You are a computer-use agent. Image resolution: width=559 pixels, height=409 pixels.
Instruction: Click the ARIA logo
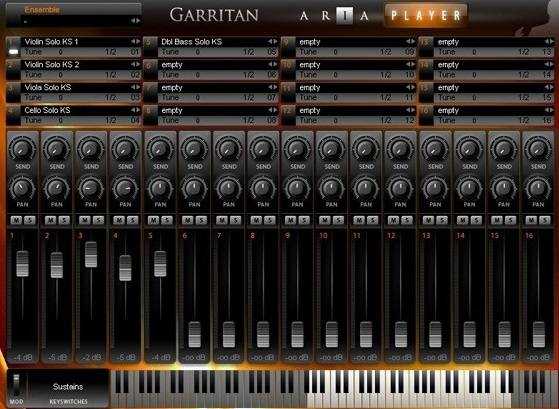tap(334, 16)
